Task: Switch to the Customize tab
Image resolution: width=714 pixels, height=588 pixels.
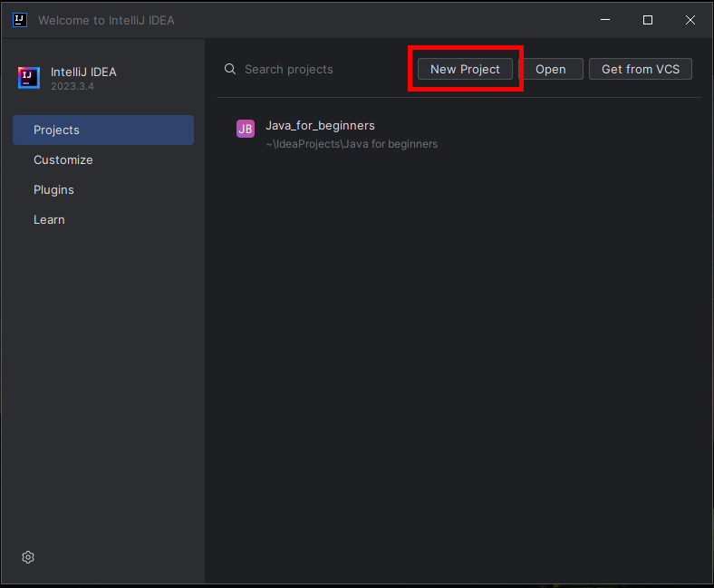Action: click(103, 159)
